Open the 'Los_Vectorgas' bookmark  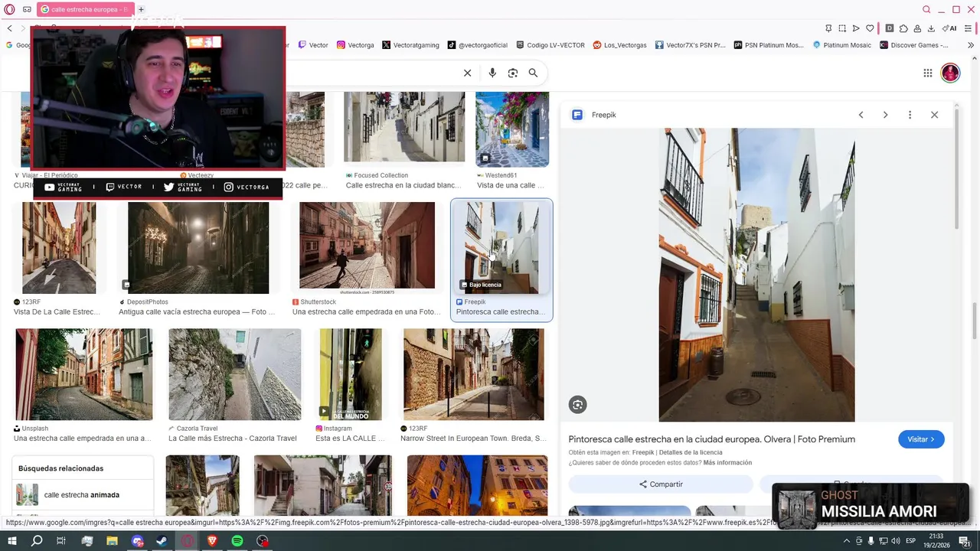point(620,45)
